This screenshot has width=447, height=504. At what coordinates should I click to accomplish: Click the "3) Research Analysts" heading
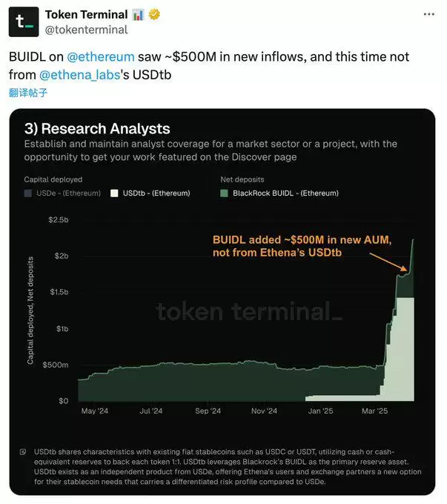click(x=97, y=129)
